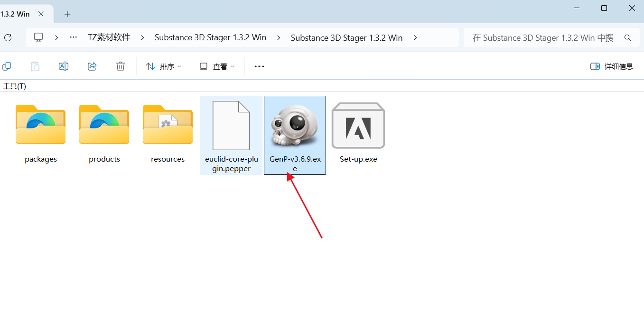644x318 pixels.
Task: Expand the chevron between the two Substance 3D Stager breadcrumbs
Action: click(x=279, y=37)
